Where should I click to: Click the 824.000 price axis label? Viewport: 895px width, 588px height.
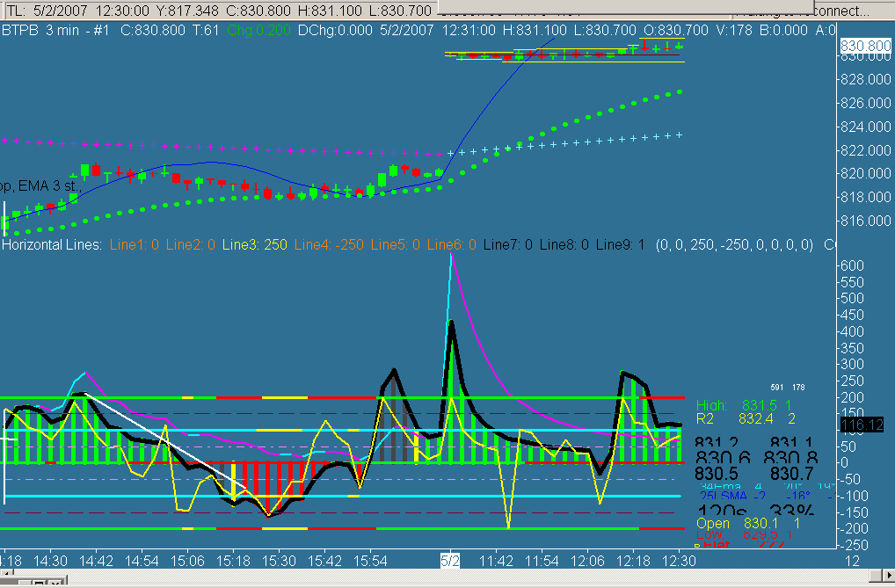[x=865, y=127]
